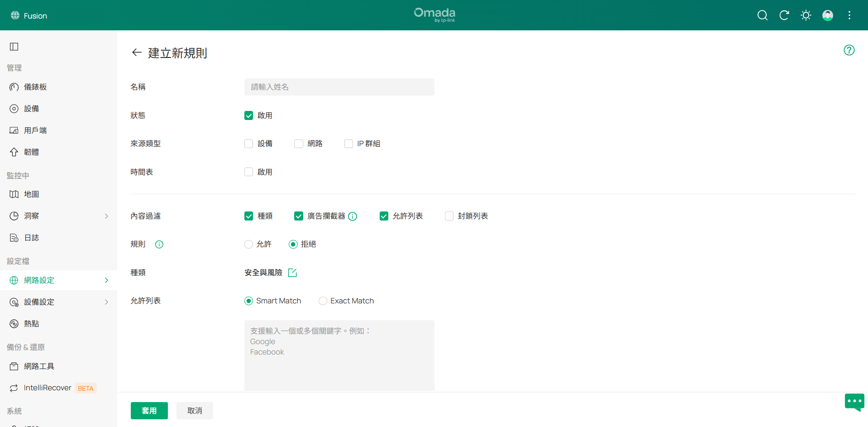Click the Fusion site globe icon
Screen dimensions: 868x427
(15, 15)
